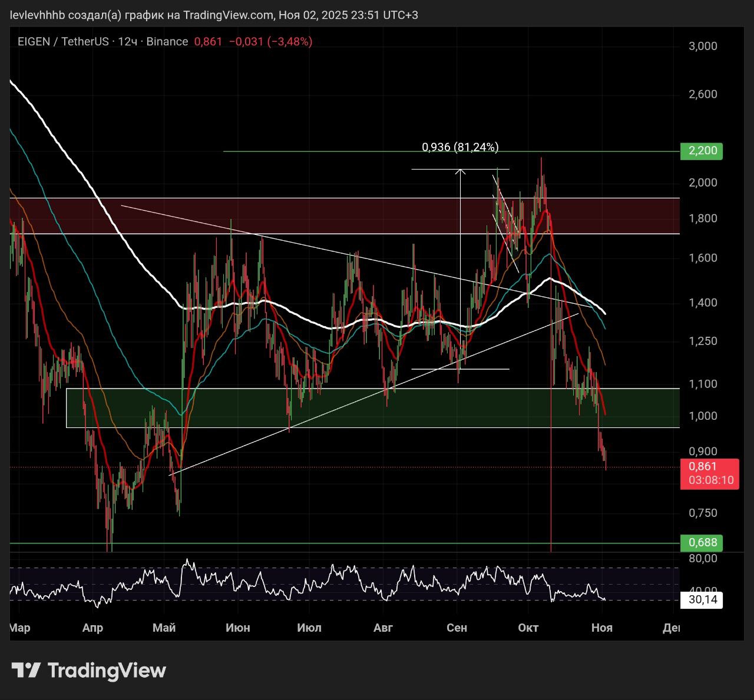This screenshot has width=754, height=700.
Task: Click the 3,000 price axis label
Action: (x=703, y=46)
